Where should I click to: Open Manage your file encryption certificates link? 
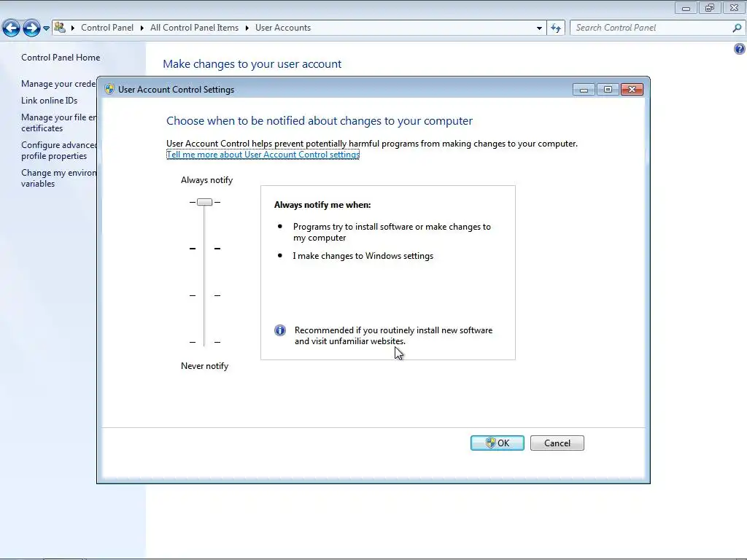[x=58, y=122]
